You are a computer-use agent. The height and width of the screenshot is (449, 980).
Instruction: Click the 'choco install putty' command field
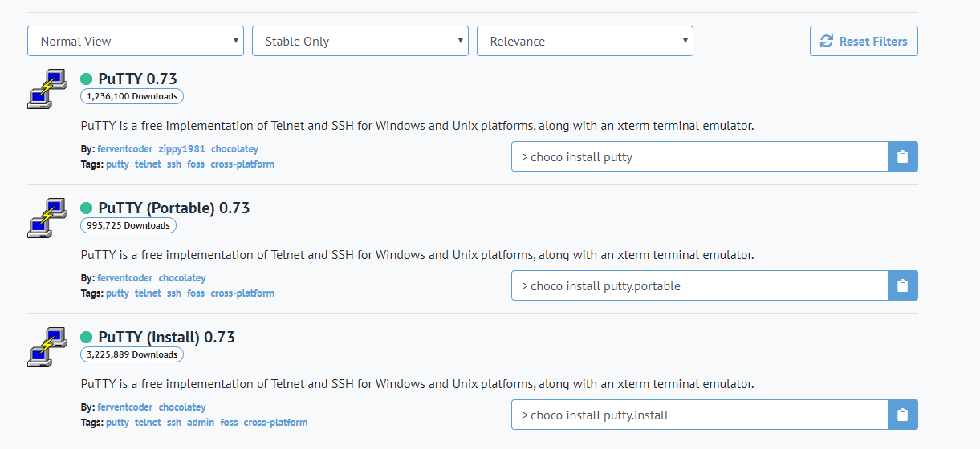699,156
